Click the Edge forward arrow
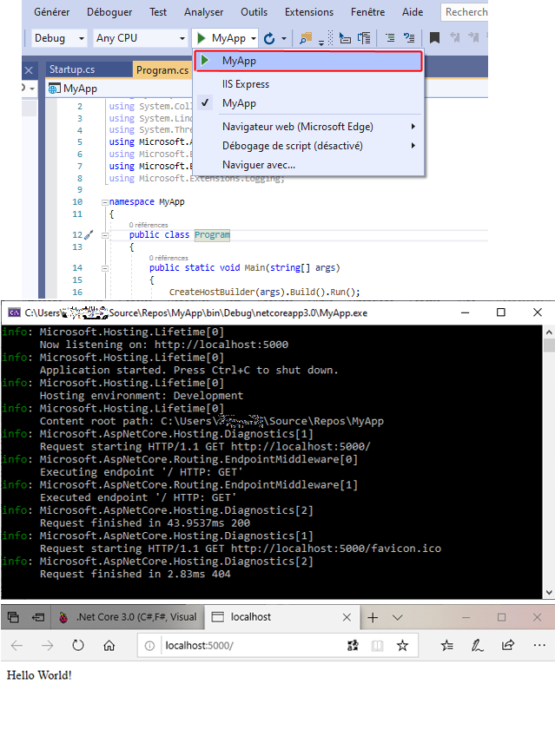The width and height of the screenshot is (555, 756). tap(47, 646)
